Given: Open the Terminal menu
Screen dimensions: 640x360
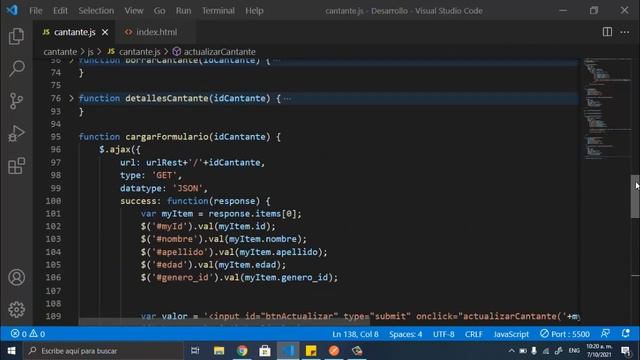Looking at the screenshot, I should 218,11.
